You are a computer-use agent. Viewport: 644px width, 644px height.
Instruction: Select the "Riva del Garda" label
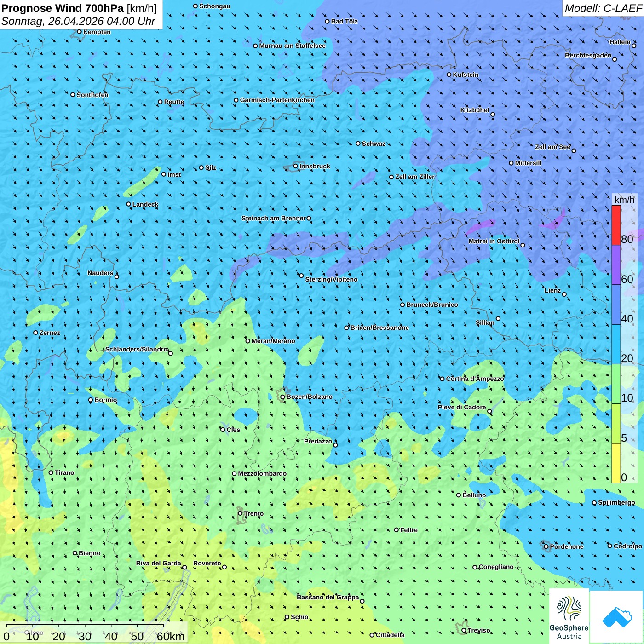click(159, 563)
